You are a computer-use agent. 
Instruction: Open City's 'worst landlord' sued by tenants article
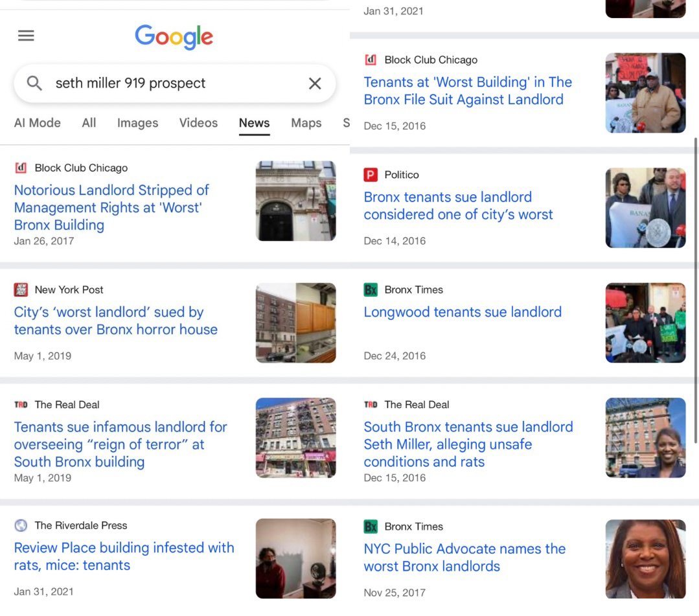pyautogui.click(x=115, y=321)
